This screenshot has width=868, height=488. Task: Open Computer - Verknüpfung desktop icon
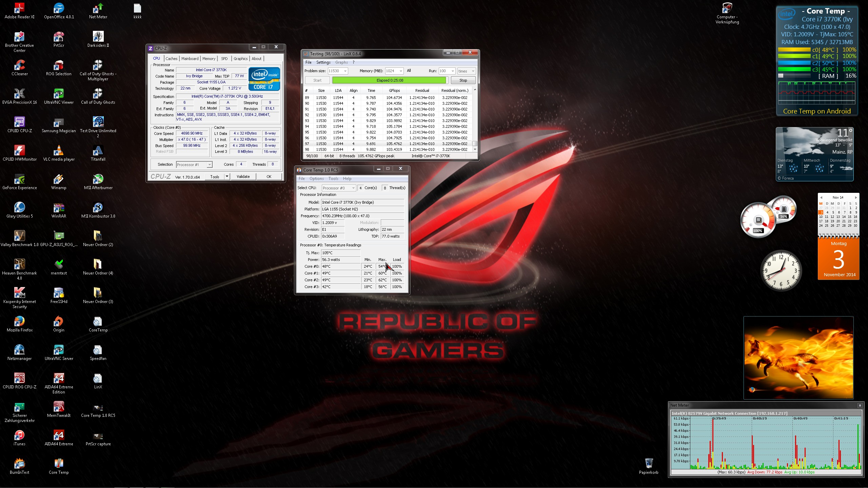click(727, 13)
